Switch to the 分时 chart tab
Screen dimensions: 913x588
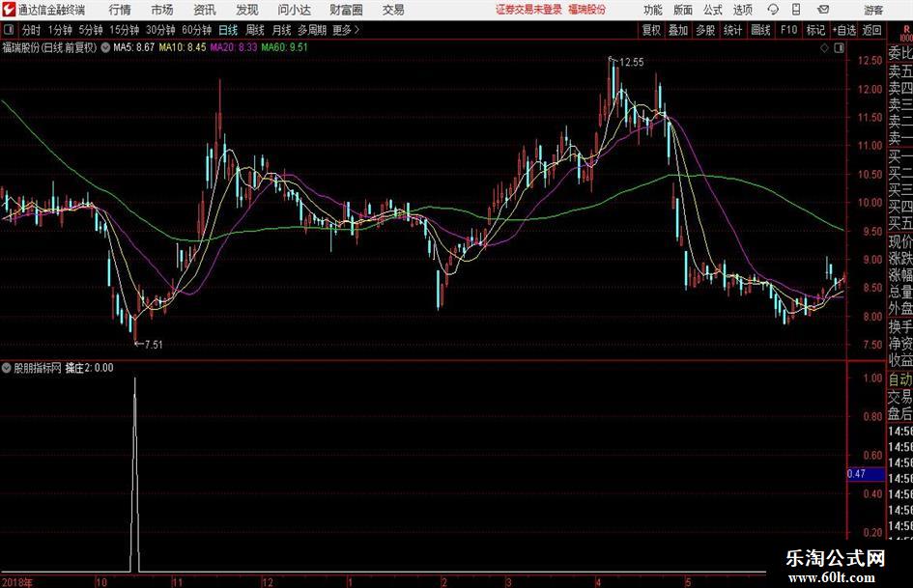click(x=32, y=30)
